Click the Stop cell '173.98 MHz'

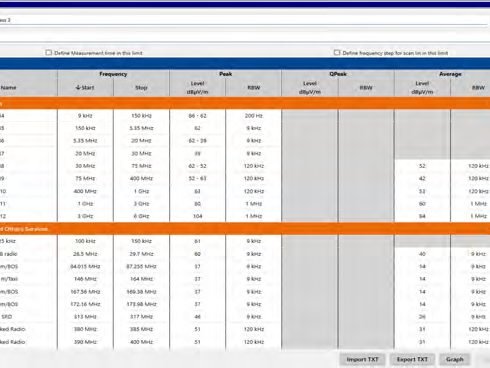pyautogui.click(x=141, y=304)
